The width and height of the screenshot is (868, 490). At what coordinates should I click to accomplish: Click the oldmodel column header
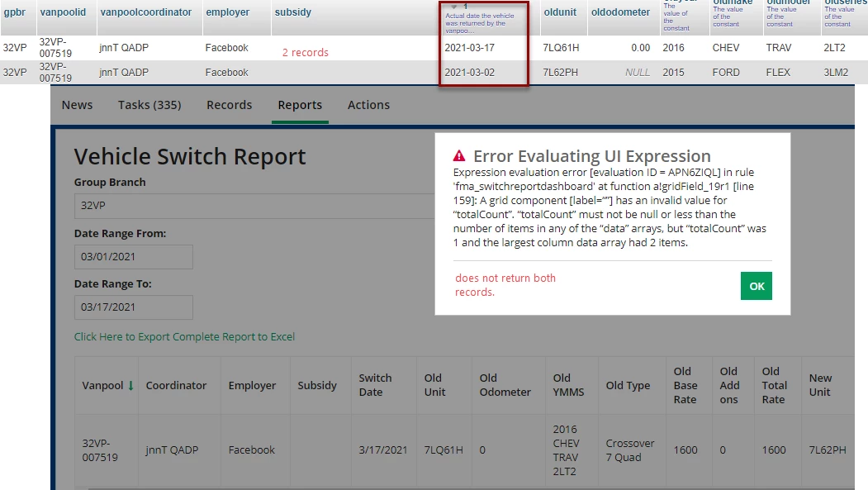point(789,2)
